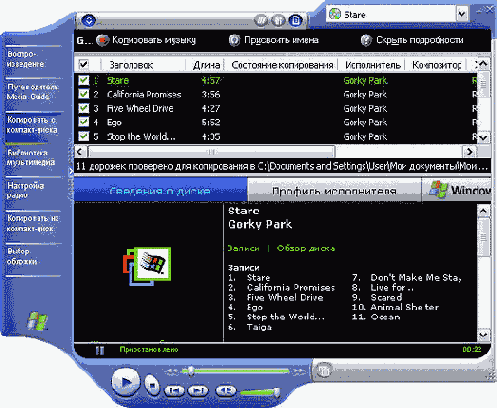Click 'Taiga' in the disc track listing
Screen dimensions: 497x408
click(259, 327)
